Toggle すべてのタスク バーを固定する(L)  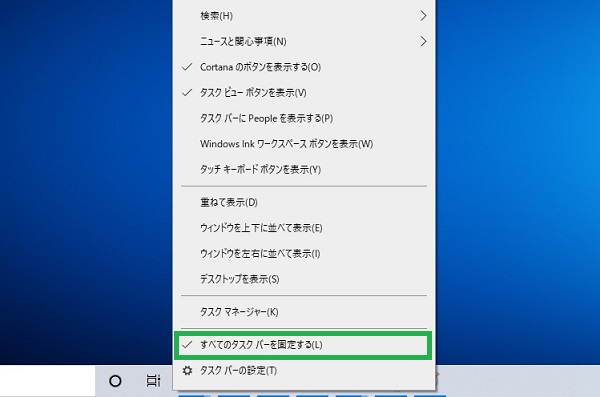tap(304, 345)
